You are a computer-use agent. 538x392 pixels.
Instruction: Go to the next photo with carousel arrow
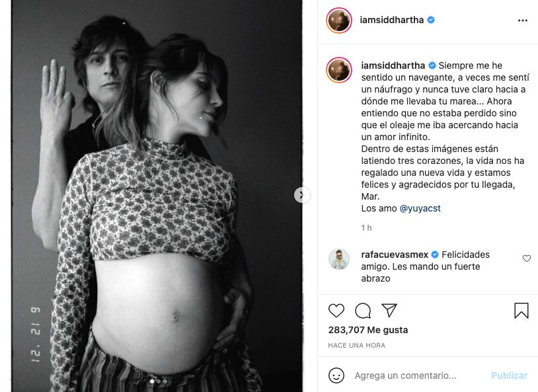302,195
